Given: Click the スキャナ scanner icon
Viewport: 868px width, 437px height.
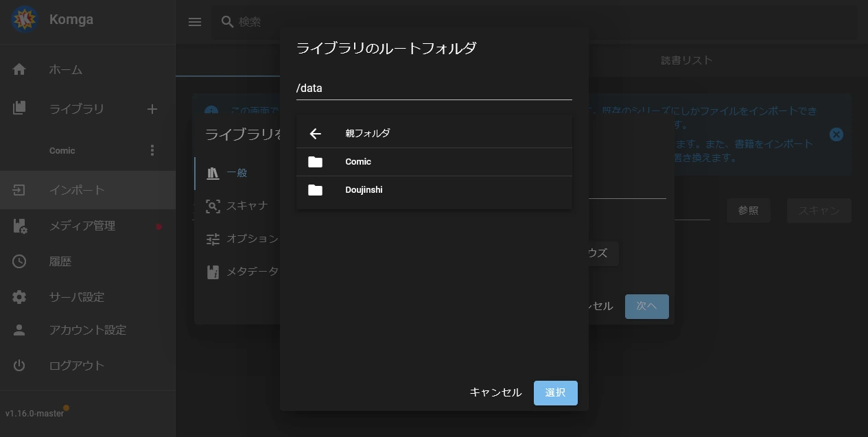Looking at the screenshot, I should (x=213, y=206).
